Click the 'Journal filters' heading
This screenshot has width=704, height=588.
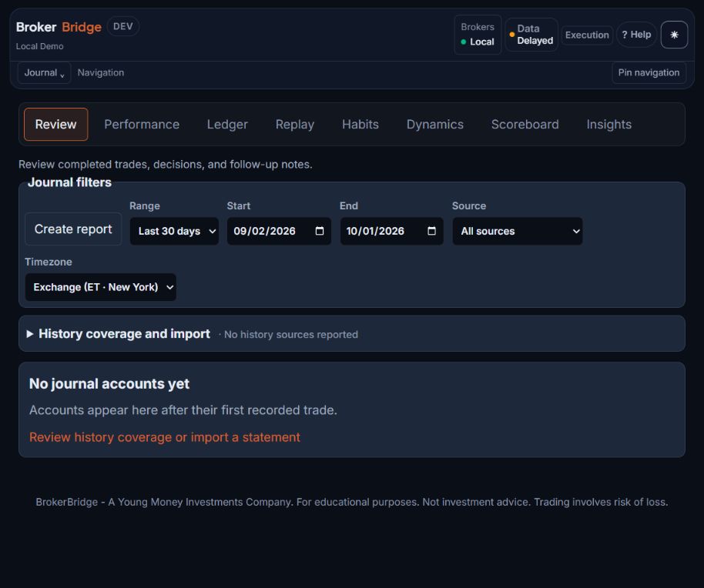pyautogui.click(x=69, y=182)
